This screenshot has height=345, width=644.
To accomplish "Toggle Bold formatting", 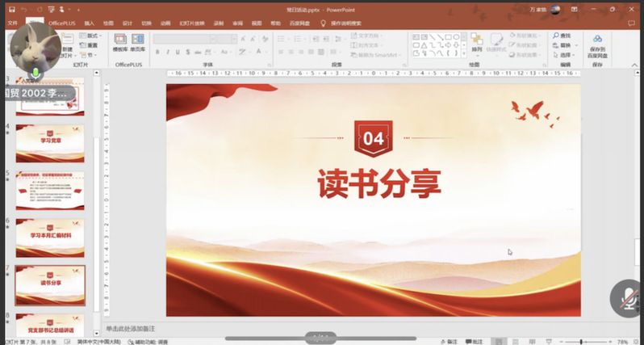I will click(x=157, y=52).
